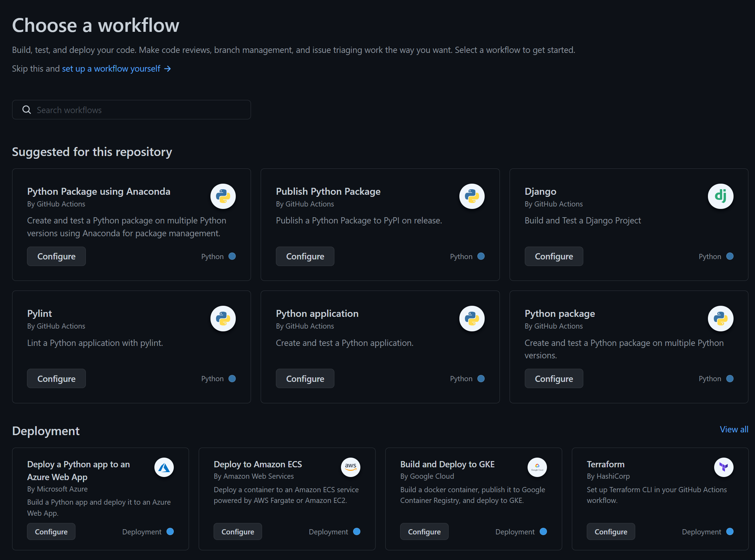
Task: Click the Django logo icon
Action: tap(720, 196)
